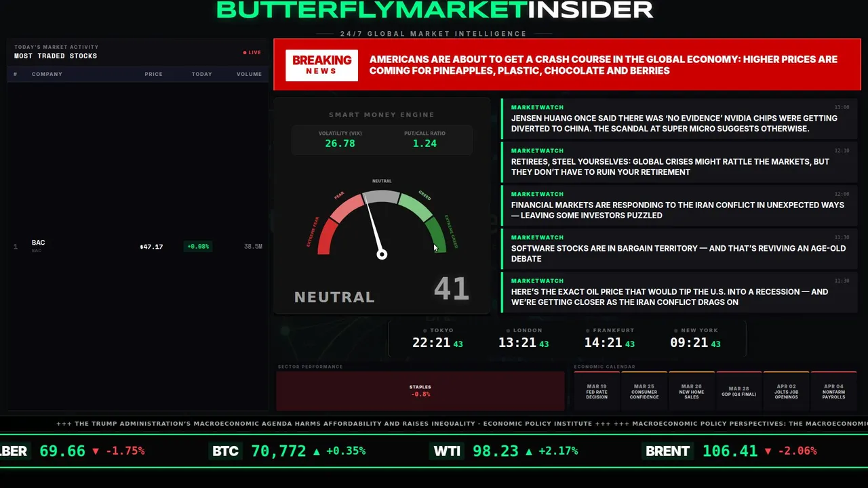868x488 pixels.
Task: Sort table by TODAY column header
Action: tap(201, 74)
